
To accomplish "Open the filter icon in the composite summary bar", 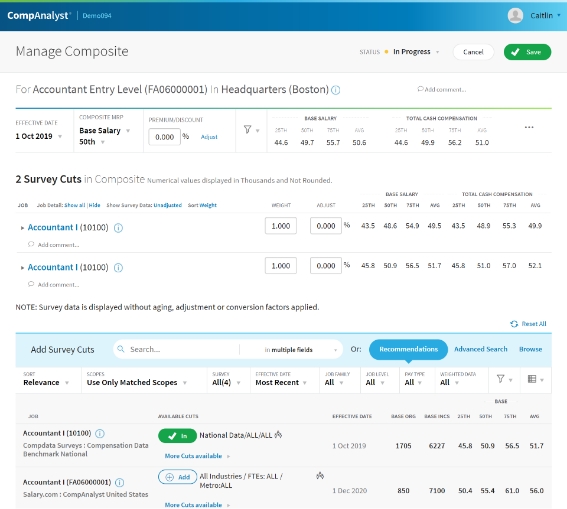I will (248, 129).
